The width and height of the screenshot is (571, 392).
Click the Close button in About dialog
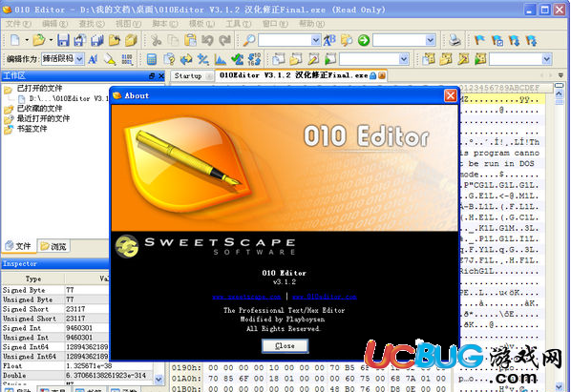coord(285,346)
